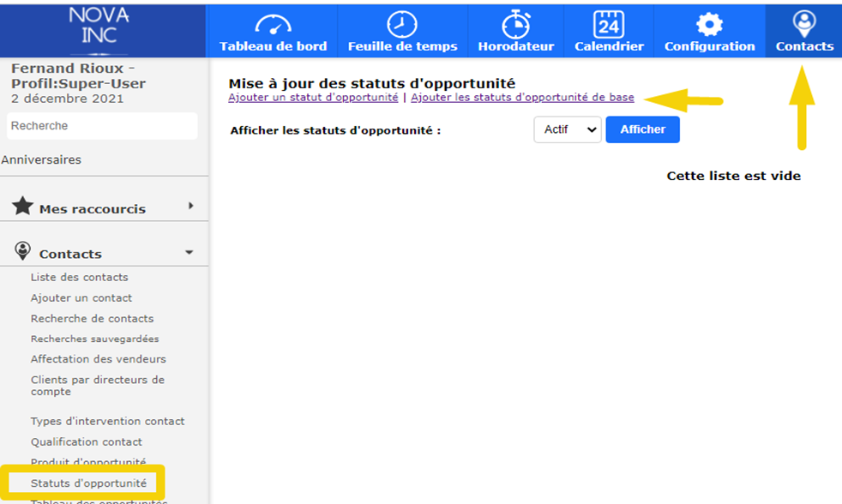This screenshot has height=504, width=842.
Task: Open the Configuration gear icon
Action: (x=709, y=24)
